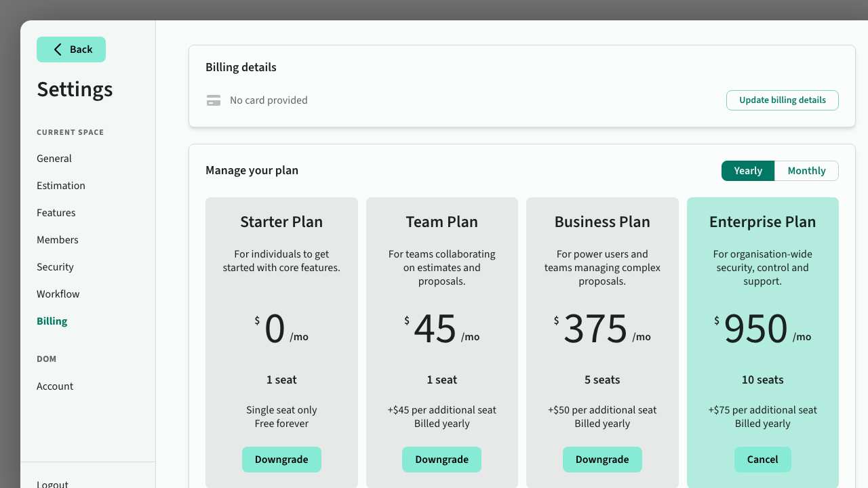
Task: Click the Back arrow button
Action: 71,49
